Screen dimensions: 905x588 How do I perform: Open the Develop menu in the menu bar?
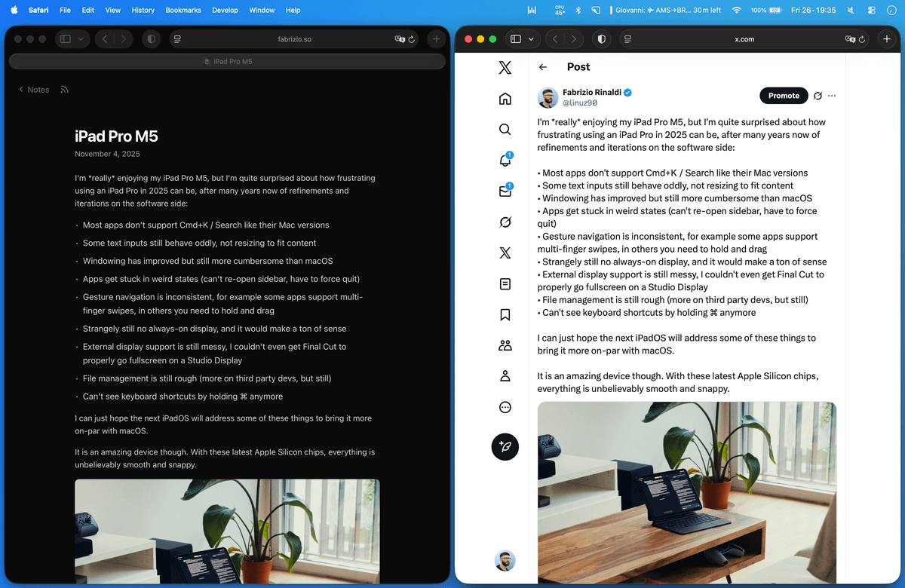pyautogui.click(x=224, y=10)
